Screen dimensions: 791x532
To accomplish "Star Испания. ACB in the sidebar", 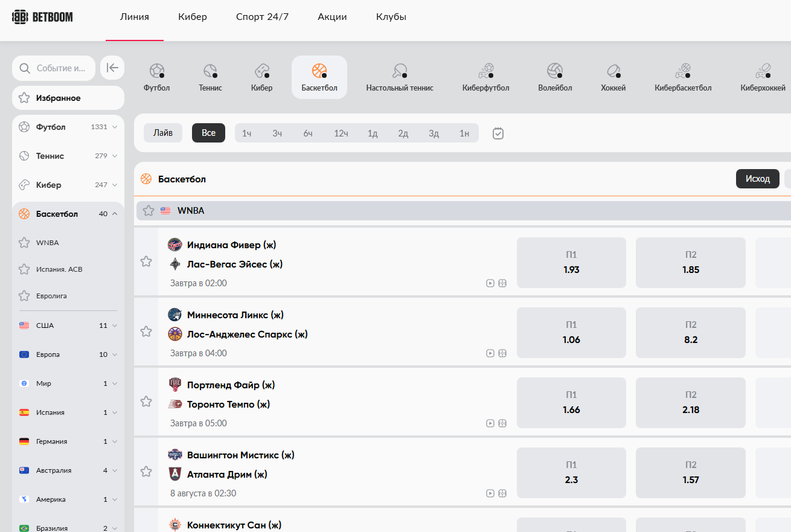I will point(24,269).
